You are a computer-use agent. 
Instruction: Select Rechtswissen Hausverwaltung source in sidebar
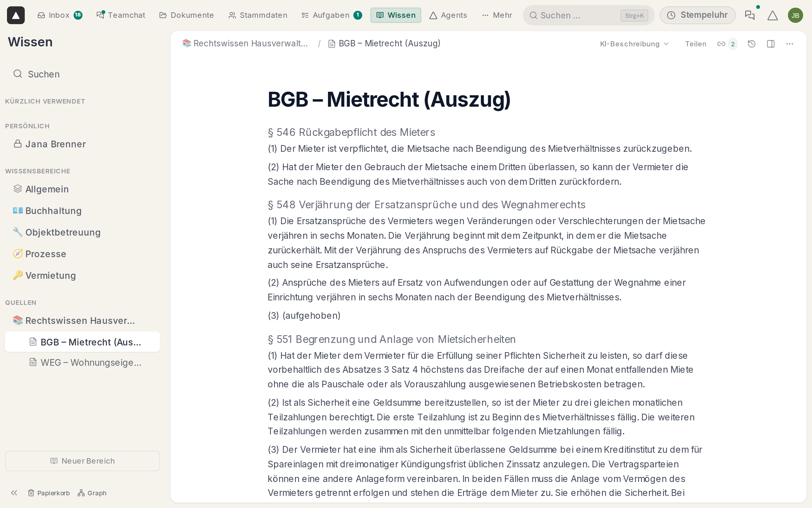tap(82, 320)
